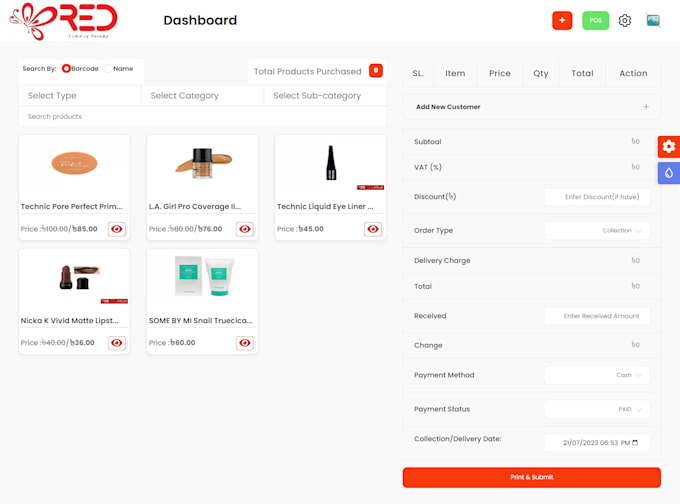Click into Search products field
680x504 pixels.
(x=203, y=116)
